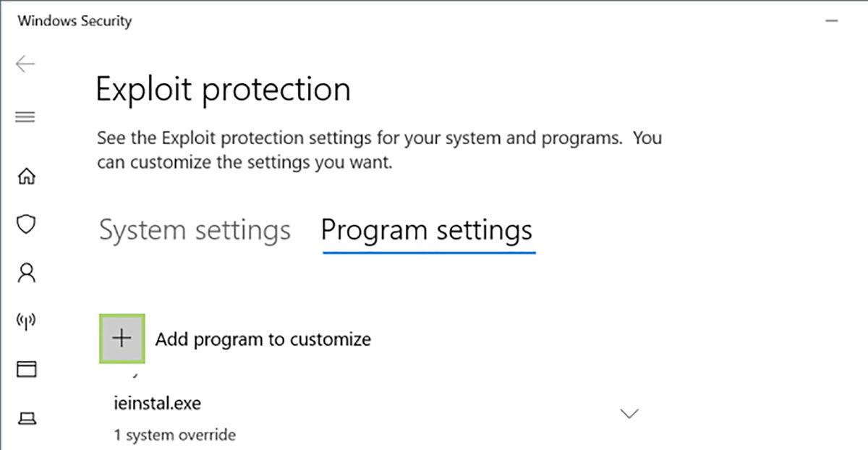Switch to the System settings tab
Image resolution: width=868 pixels, height=450 pixels.
[x=194, y=230]
